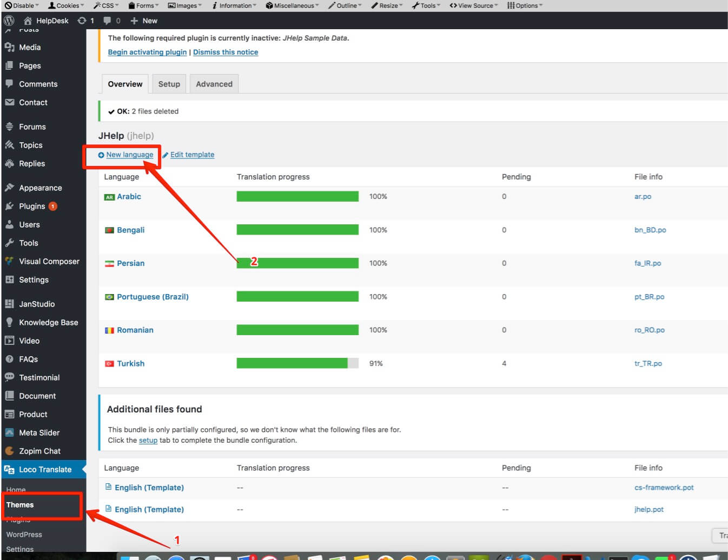Click the Zopim Chat icon
728x560 pixels.
coord(9,451)
